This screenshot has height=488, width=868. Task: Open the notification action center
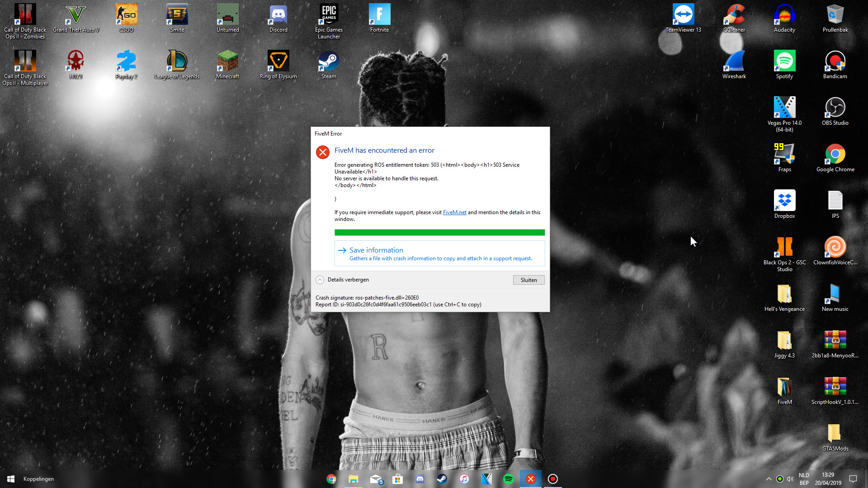click(x=853, y=479)
